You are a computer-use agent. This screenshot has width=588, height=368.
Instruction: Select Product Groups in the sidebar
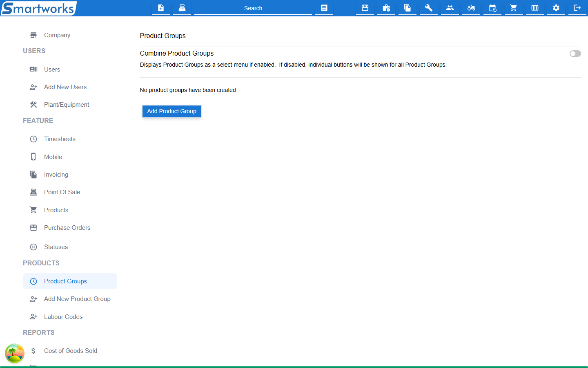[70, 281]
